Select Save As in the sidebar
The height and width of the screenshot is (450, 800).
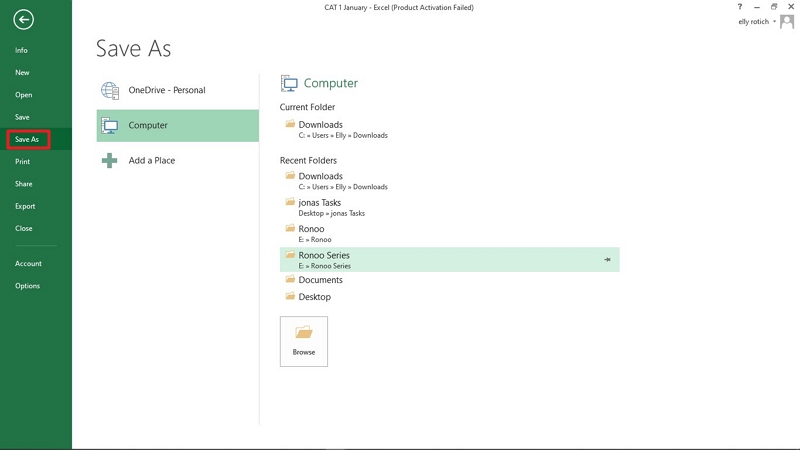[x=27, y=139]
